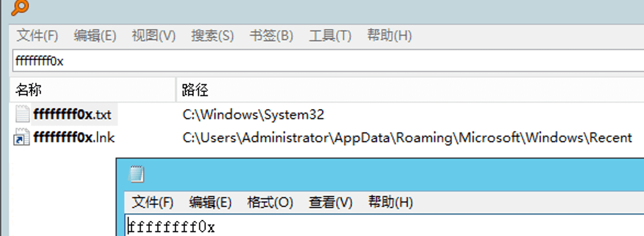Open the 书签(B) menu
This screenshot has width=644, height=236.
[x=271, y=36]
